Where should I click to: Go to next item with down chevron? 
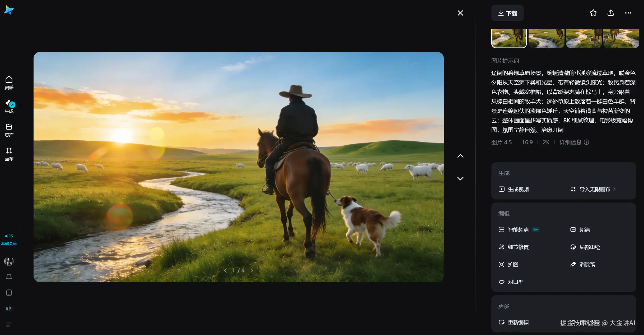coord(460,179)
